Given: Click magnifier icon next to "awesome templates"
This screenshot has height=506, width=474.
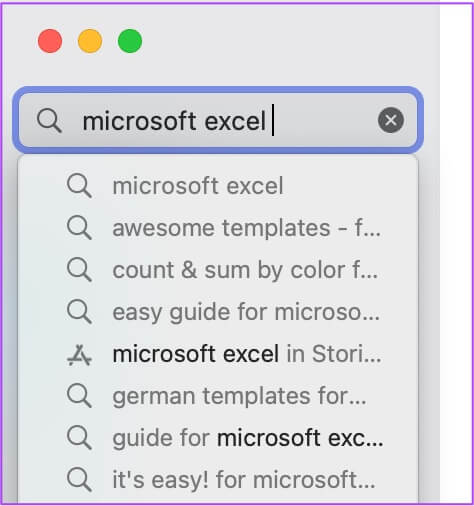Looking at the screenshot, I should (x=79, y=228).
